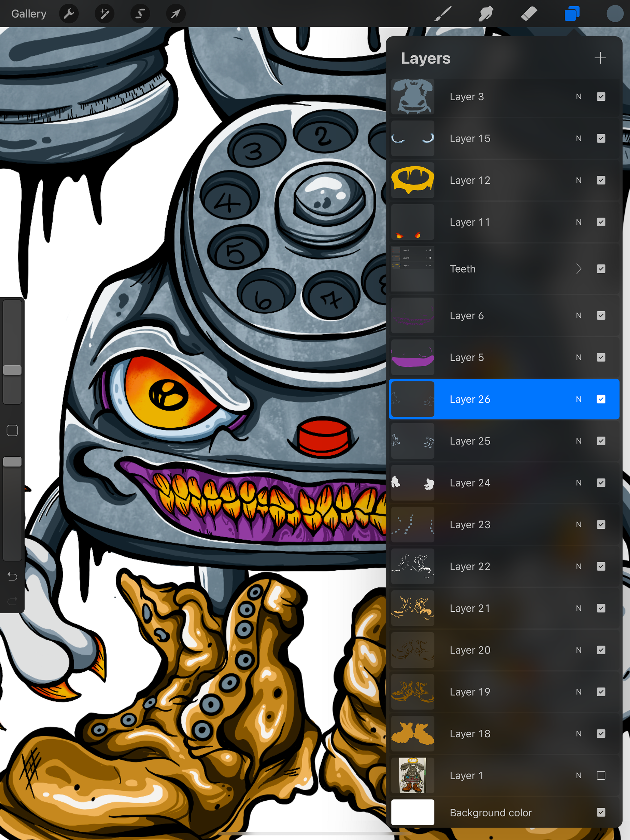
Task: Tap the Layer 18 thumbnail
Action: click(413, 734)
